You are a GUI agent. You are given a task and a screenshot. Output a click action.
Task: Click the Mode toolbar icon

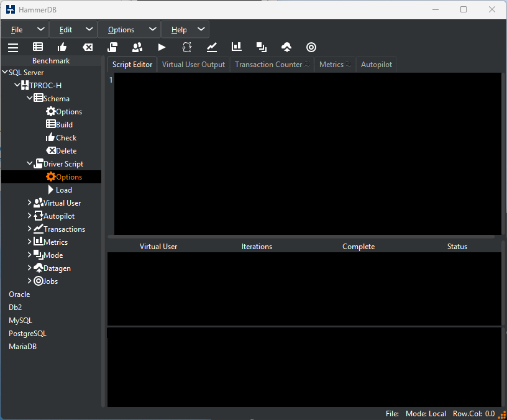[261, 47]
